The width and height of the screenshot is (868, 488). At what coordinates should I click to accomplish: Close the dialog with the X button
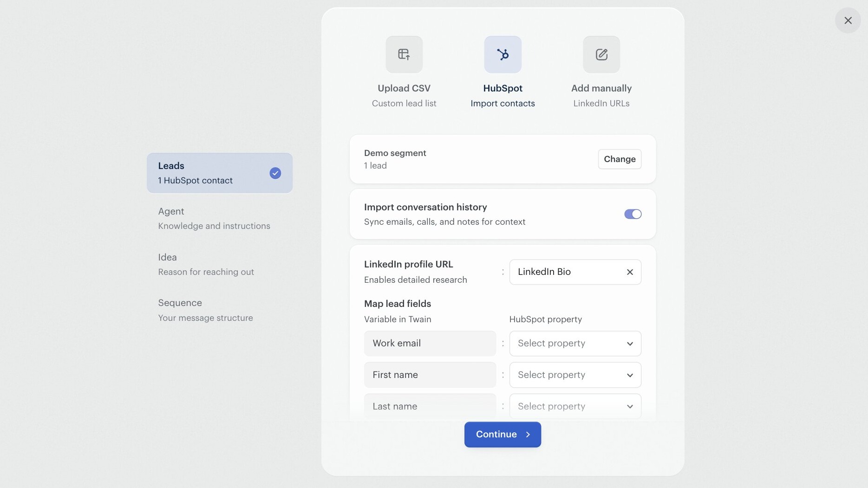[x=848, y=20]
